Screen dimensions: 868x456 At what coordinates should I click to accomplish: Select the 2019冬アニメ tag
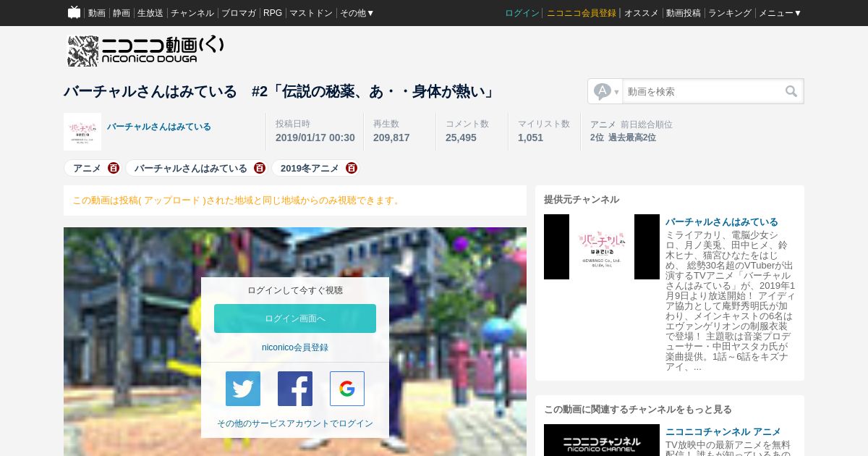310,168
